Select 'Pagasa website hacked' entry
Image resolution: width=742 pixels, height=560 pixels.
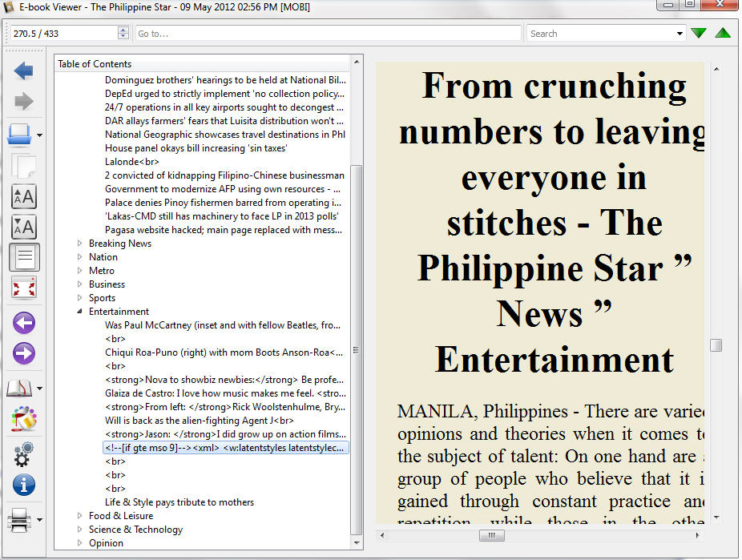[224, 230]
